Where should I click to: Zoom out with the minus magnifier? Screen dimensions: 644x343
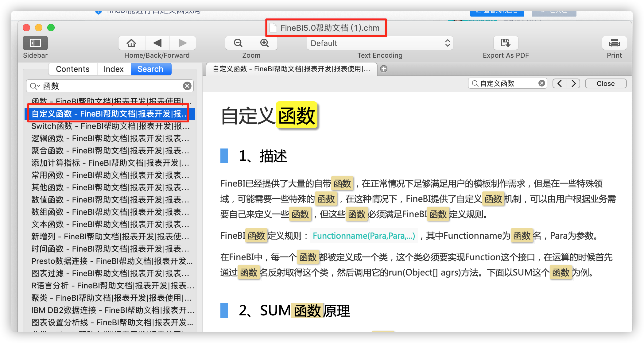coord(238,43)
